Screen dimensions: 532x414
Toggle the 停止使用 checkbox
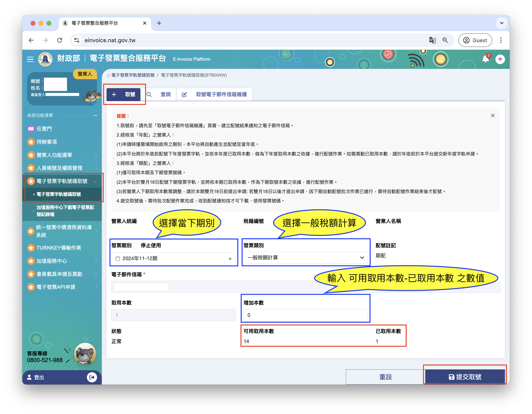pyautogui.click(x=137, y=246)
